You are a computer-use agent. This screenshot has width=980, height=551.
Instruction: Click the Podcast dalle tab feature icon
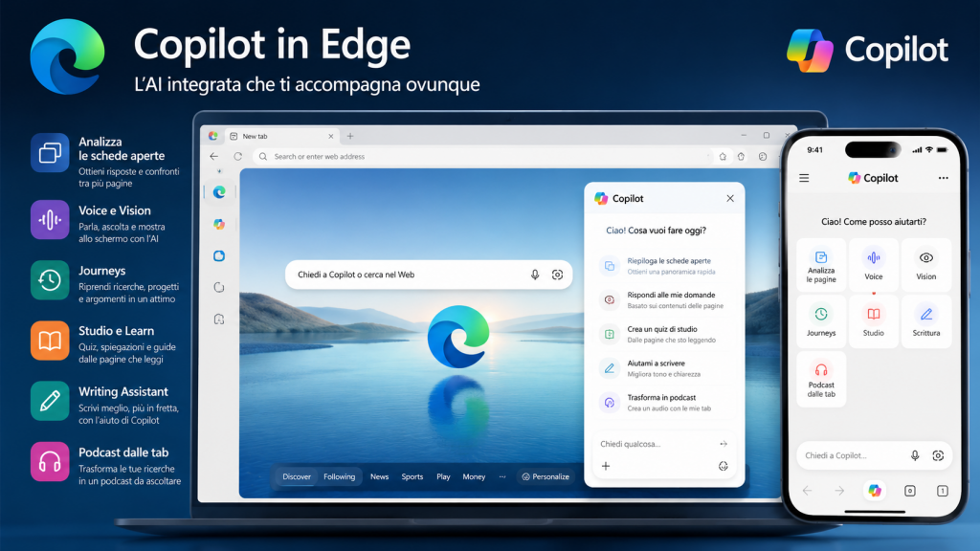tap(50, 462)
